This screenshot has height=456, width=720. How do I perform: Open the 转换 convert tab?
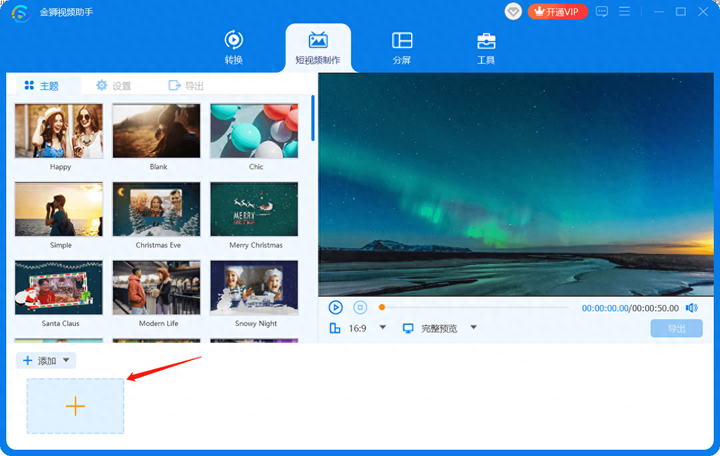(x=233, y=47)
